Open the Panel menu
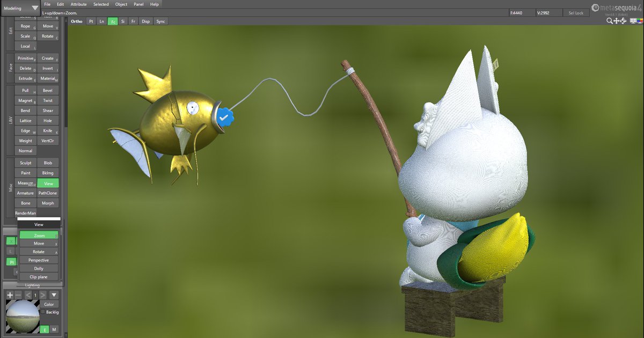Screen dimensions: 644x338 138,4
